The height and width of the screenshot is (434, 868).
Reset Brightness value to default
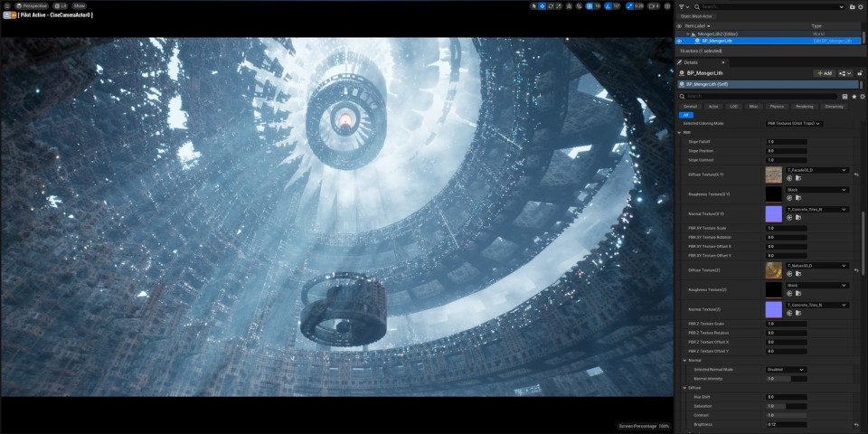click(855, 424)
